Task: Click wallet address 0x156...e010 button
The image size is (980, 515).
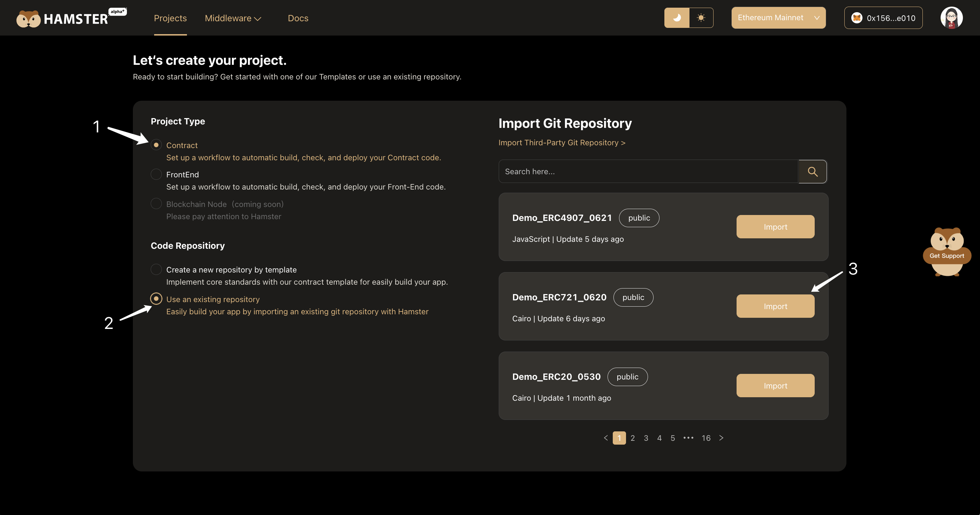Action: pos(883,17)
